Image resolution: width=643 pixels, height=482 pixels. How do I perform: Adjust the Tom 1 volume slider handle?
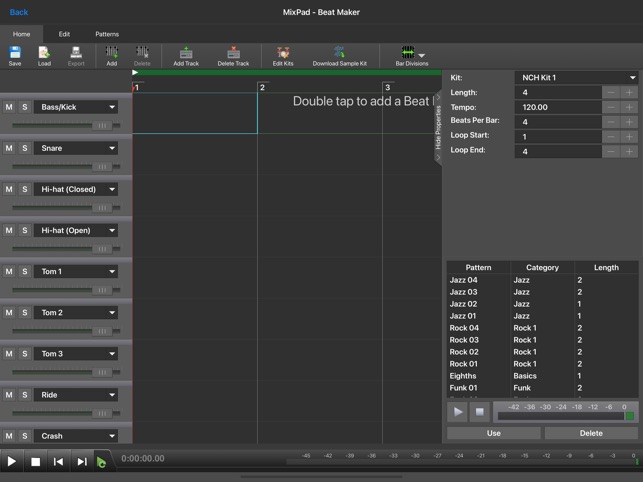pos(102,290)
